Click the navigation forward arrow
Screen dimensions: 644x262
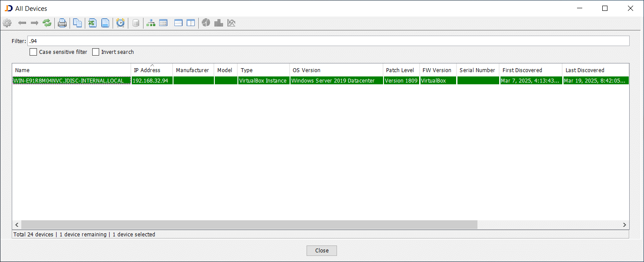pyautogui.click(x=34, y=23)
